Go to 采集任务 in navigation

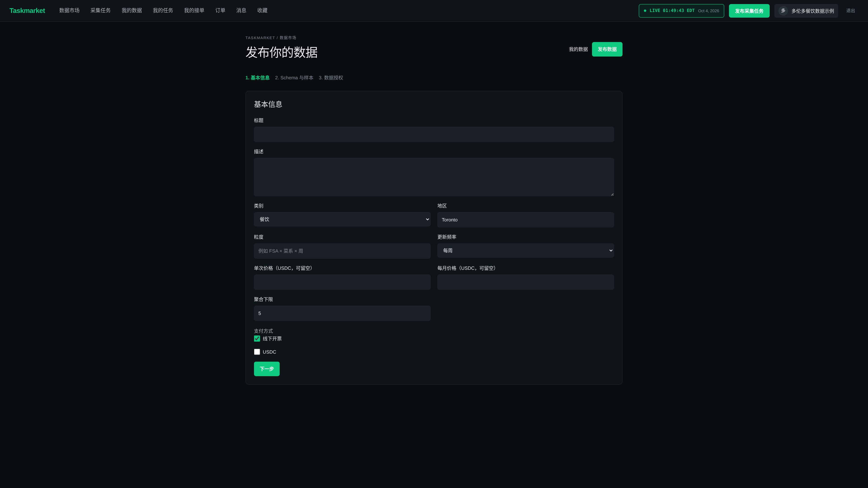click(x=100, y=10)
